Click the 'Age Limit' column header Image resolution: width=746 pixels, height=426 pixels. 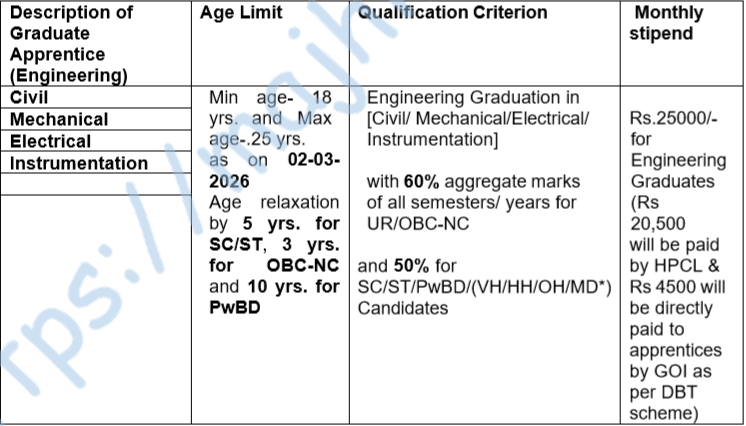click(x=241, y=13)
